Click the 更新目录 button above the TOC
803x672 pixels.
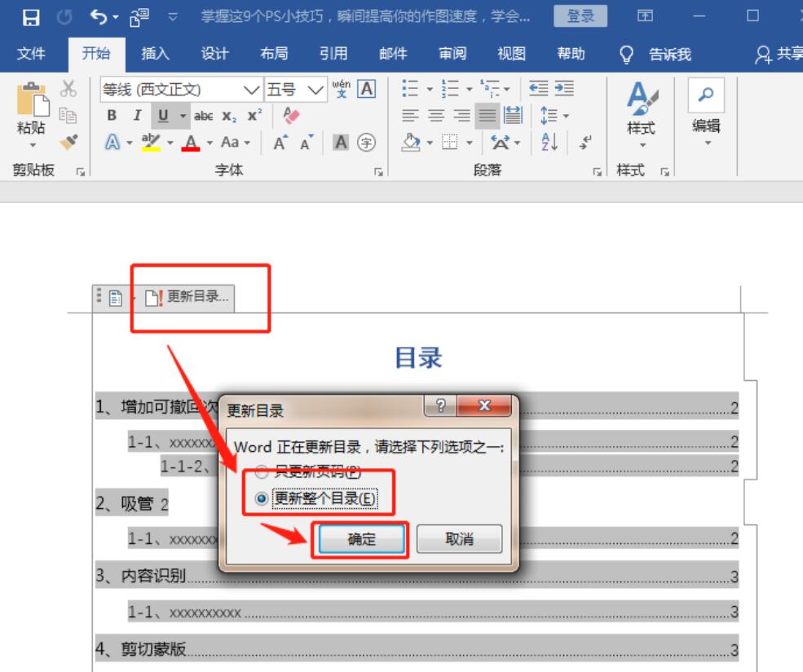(x=187, y=297)
